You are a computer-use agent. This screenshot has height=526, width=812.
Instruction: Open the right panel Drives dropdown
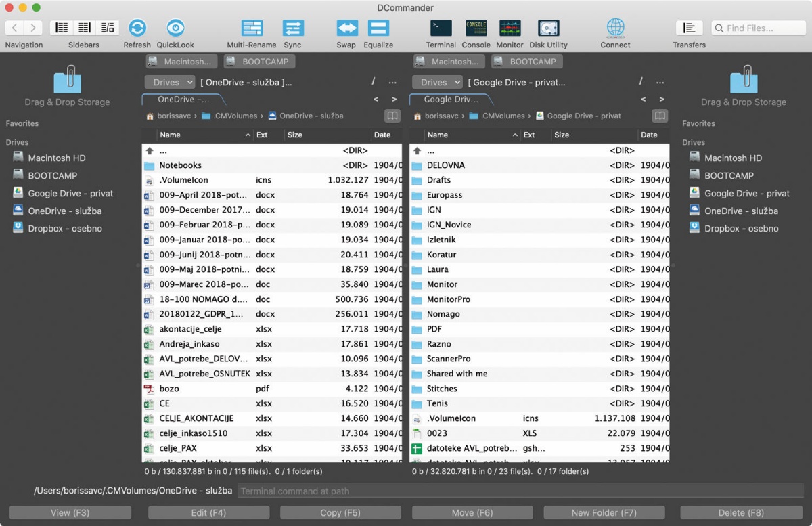pos(438,82)
